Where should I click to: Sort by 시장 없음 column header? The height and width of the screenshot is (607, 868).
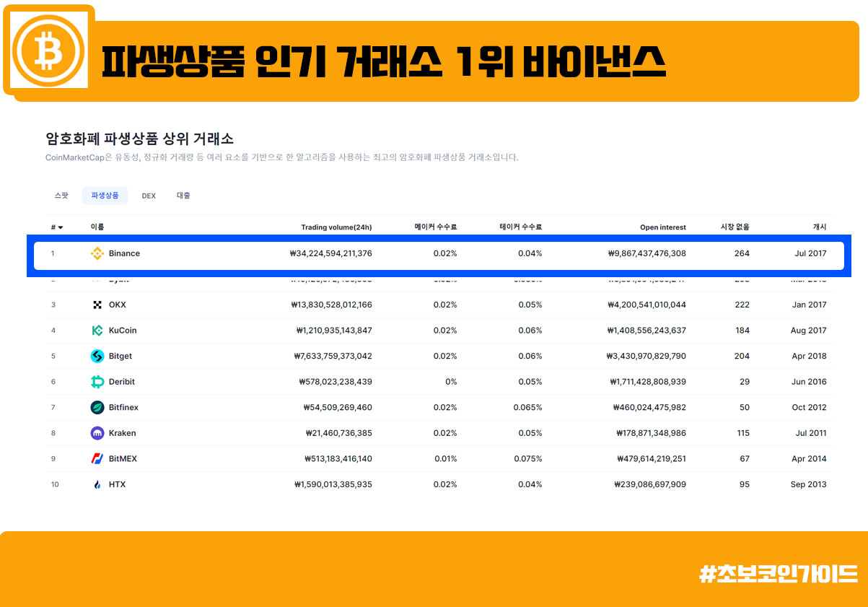735,227
